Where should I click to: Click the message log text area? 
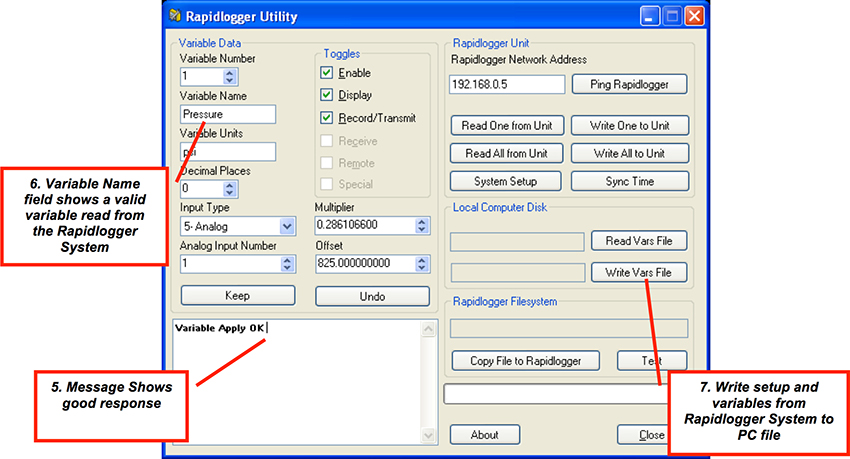297,382
